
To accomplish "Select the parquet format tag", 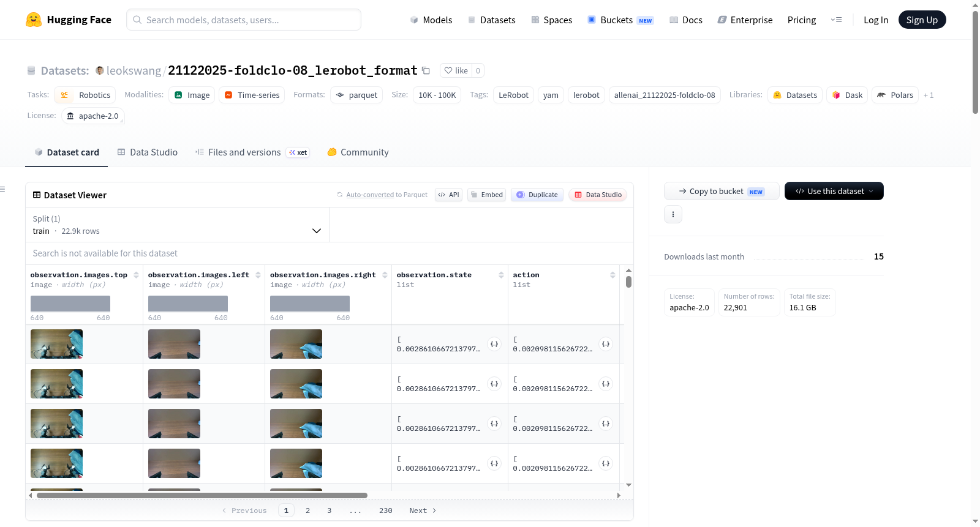I will tap(356, 95).
